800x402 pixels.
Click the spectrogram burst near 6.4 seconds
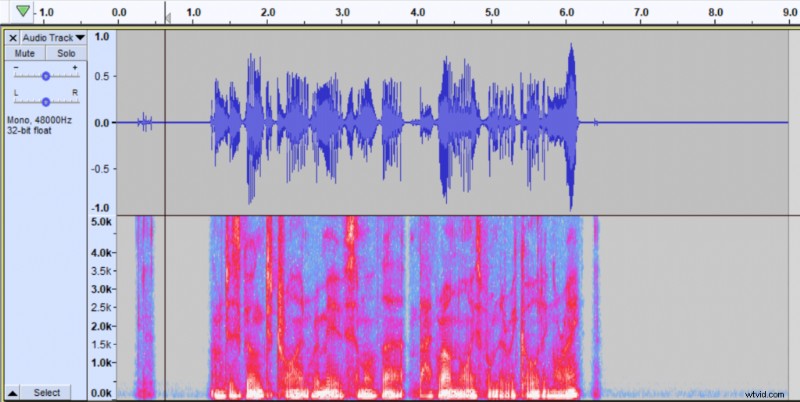point(595,306)
